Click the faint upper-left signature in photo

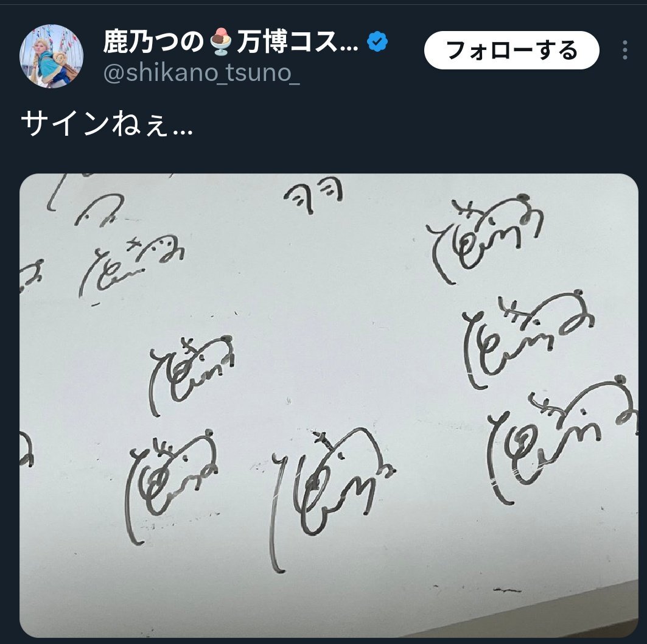coord(131,266)
